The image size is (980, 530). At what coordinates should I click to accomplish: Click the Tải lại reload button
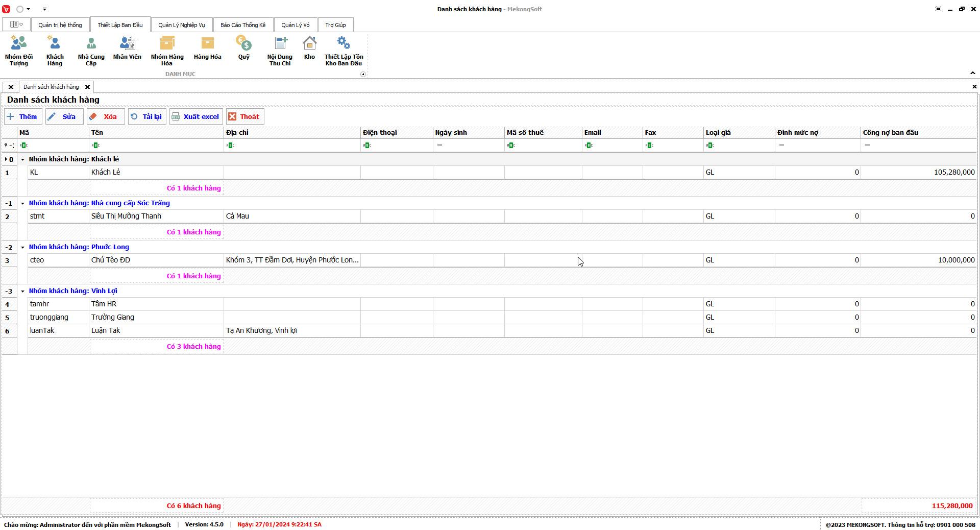click(x=147, y=116)
